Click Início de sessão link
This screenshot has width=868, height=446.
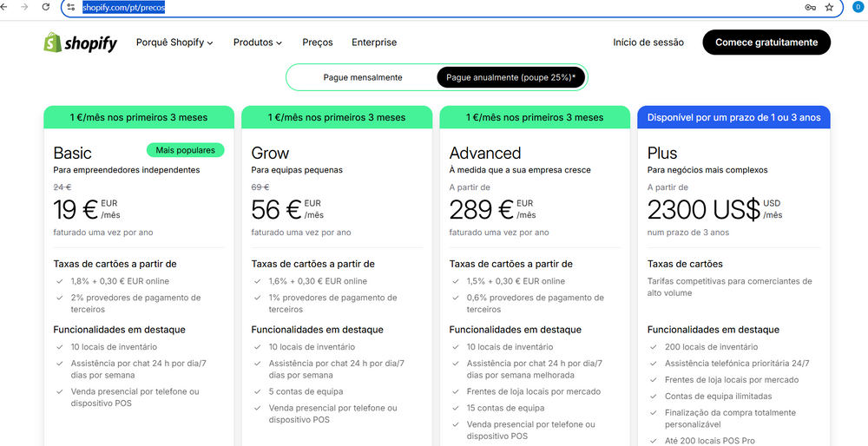[x=648, y=43]
